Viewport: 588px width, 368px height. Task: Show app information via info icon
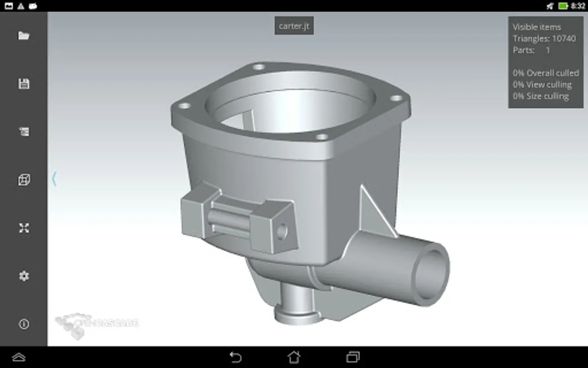pyautogui.click(x=24, y=324)
